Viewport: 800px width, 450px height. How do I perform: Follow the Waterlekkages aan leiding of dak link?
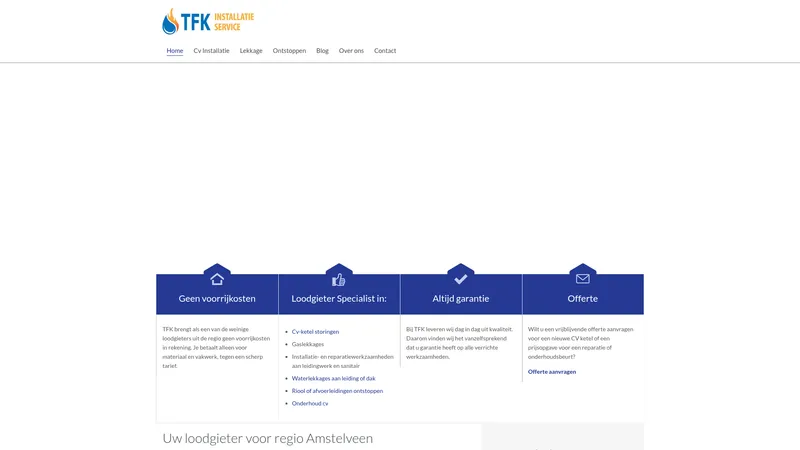pos(334,379)
